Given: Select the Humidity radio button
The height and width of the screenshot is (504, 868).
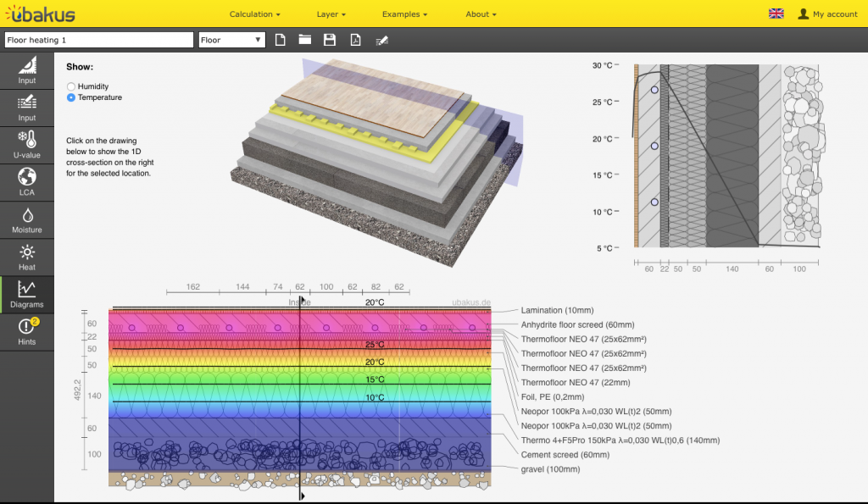Looking at the screenshot, I should pyautogui.click(x=71, y=86).
